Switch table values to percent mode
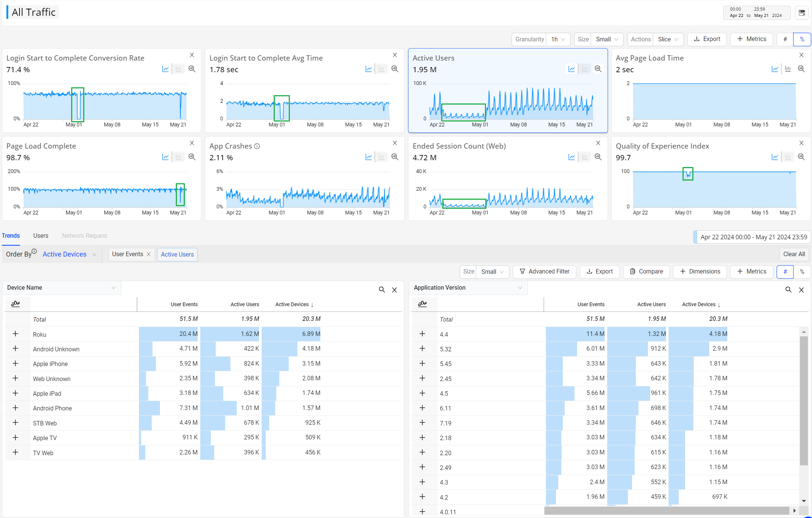The height and width of the screenshot is (518, 812). click(802, 272)
